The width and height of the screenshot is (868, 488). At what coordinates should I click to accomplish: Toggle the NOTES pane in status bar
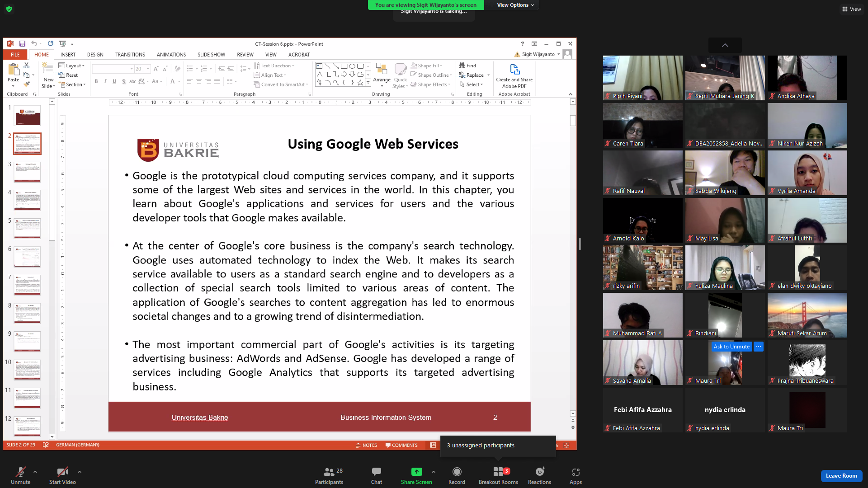click(x=366, y=445)
